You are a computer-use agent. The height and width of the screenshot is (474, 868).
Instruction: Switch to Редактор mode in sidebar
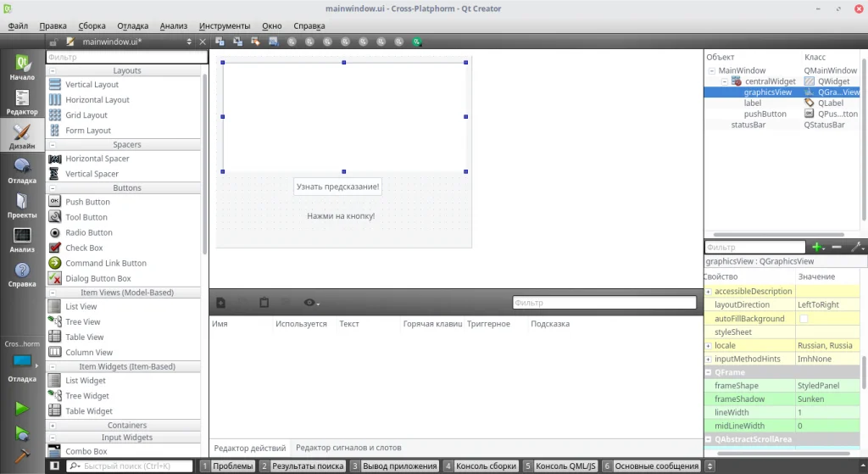22,103
